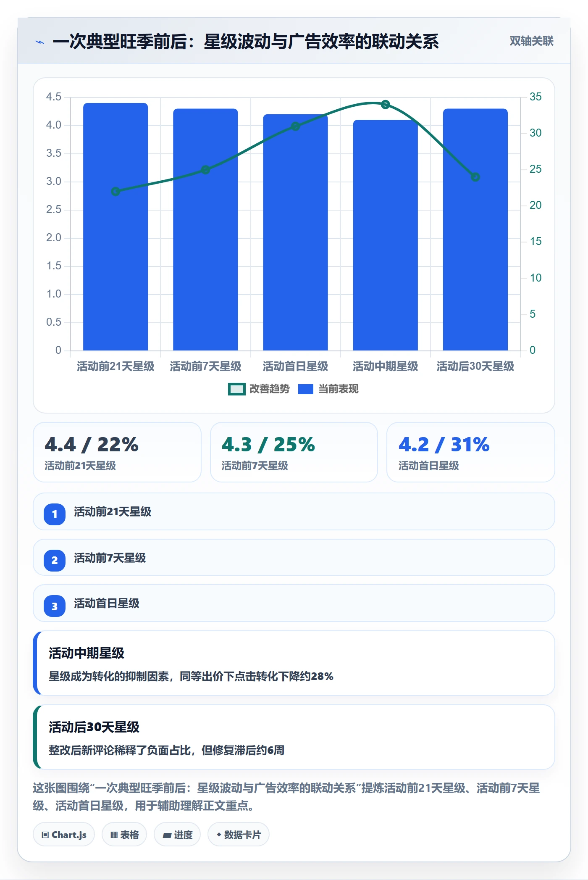588x880 pixels.
Task: Click the 表格 tag chip
Action: [124, 835]
